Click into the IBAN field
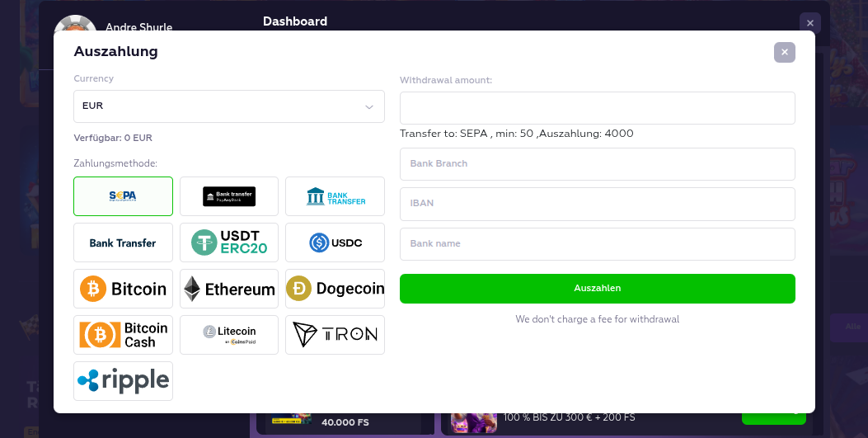This screenshot has width=868, height=438. click(597, 204)
